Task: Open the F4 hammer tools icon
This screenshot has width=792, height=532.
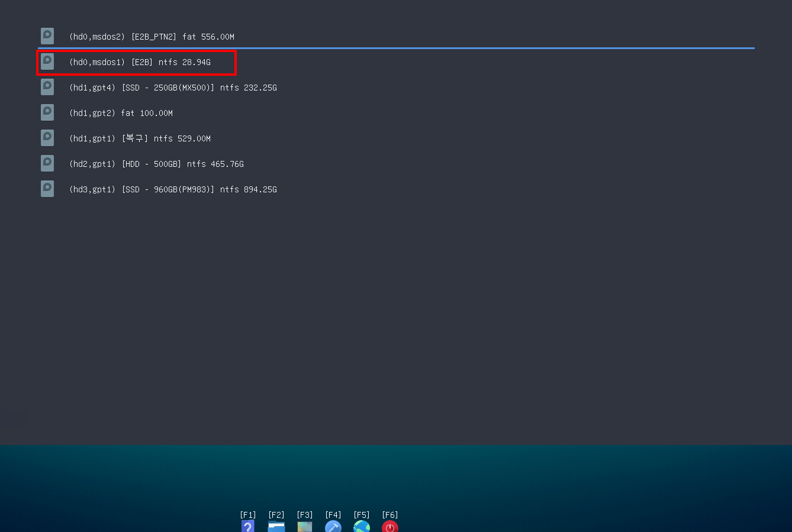Action: 333,526
